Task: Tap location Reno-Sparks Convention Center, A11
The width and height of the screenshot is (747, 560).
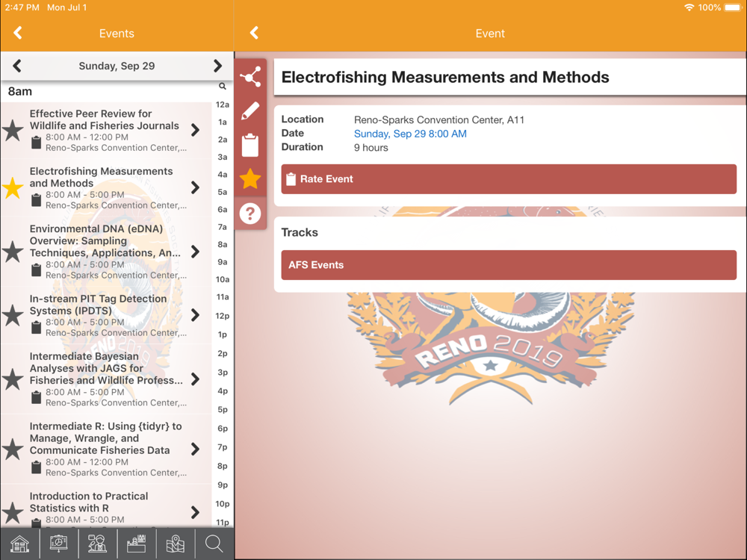Action: (x=438, y=120)
